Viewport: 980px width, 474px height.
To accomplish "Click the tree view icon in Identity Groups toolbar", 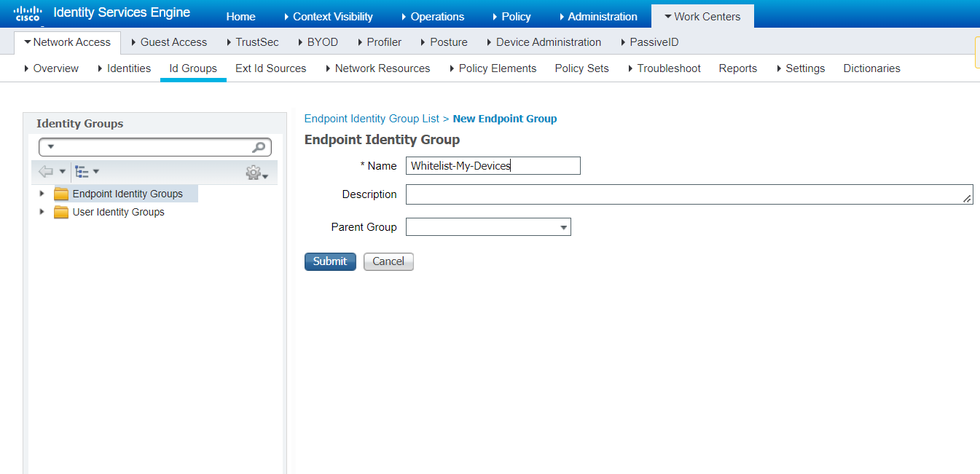I will point(83,171).
